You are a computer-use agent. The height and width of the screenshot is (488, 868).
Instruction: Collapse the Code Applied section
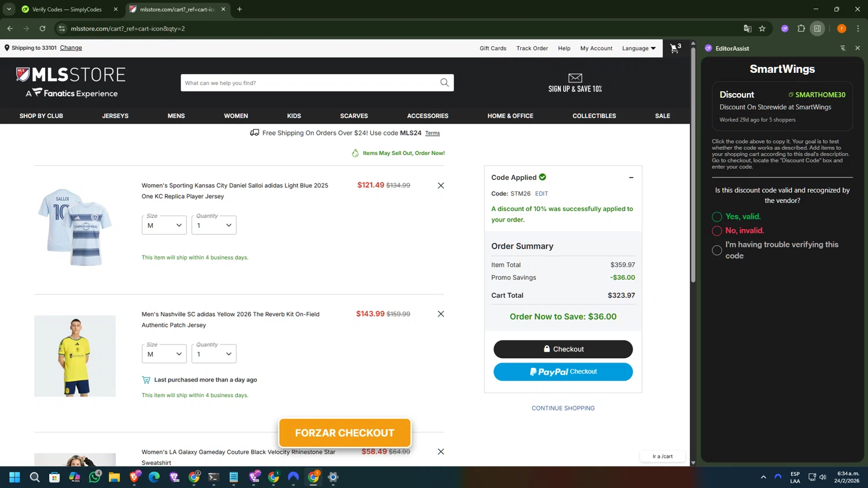[x=631, y=178]
